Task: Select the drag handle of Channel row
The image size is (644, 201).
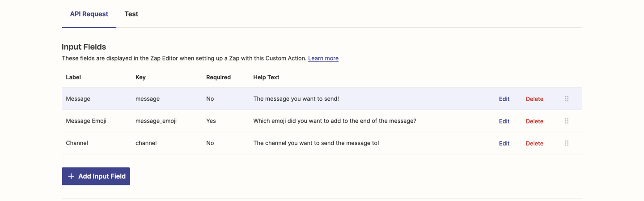Action: click(567, 143)
